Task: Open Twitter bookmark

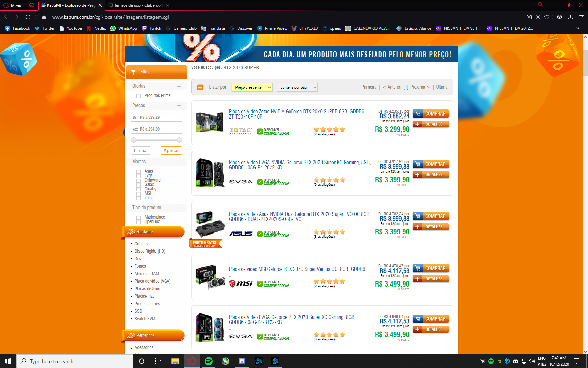Action: [45, 28]
